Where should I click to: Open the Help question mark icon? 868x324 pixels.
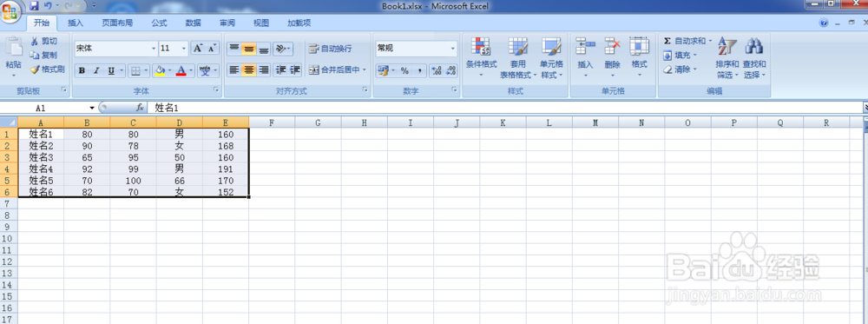(x=824, y=23)
